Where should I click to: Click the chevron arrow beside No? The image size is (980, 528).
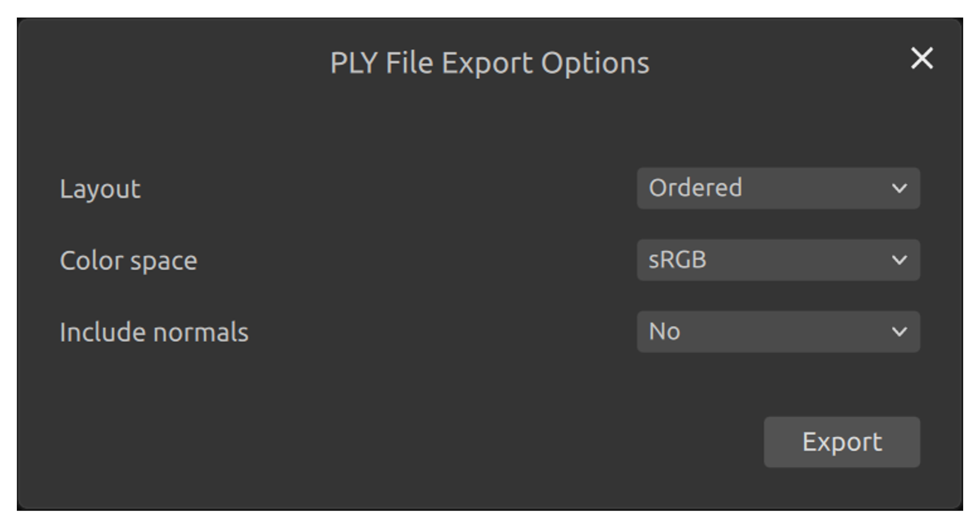pyautogui.click(x=899, y=332)
